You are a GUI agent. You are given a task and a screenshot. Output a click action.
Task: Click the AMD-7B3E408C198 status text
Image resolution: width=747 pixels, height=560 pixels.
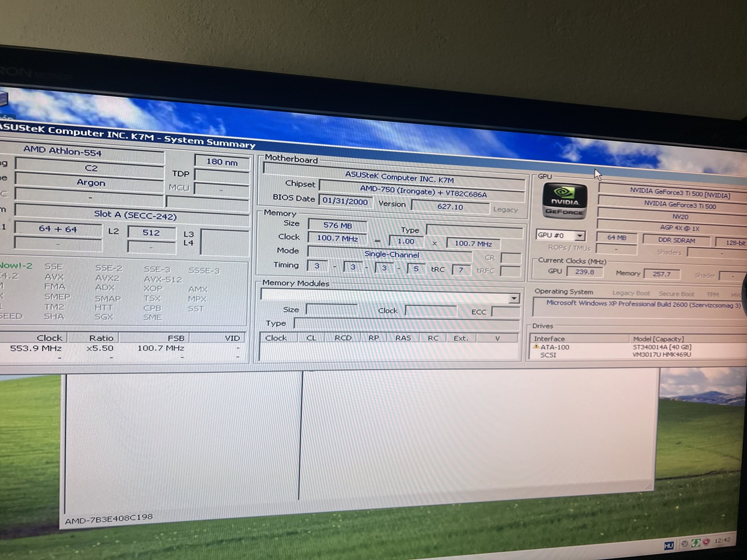click(109, 519)
